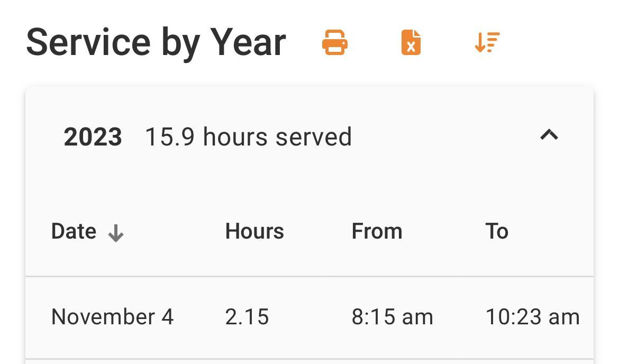Select the From column header
This screenshot has height=364, width=619.
pos(377,232)
